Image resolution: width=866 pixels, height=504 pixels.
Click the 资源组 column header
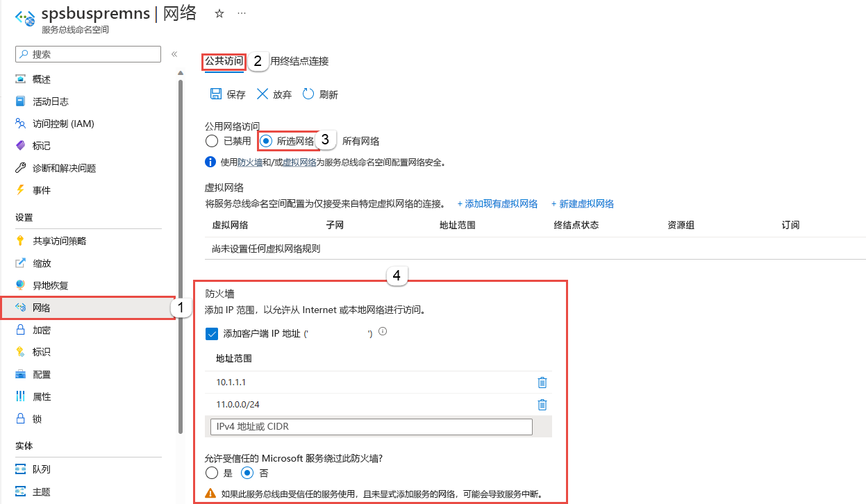pyautogui.click(x=681, y=226)
